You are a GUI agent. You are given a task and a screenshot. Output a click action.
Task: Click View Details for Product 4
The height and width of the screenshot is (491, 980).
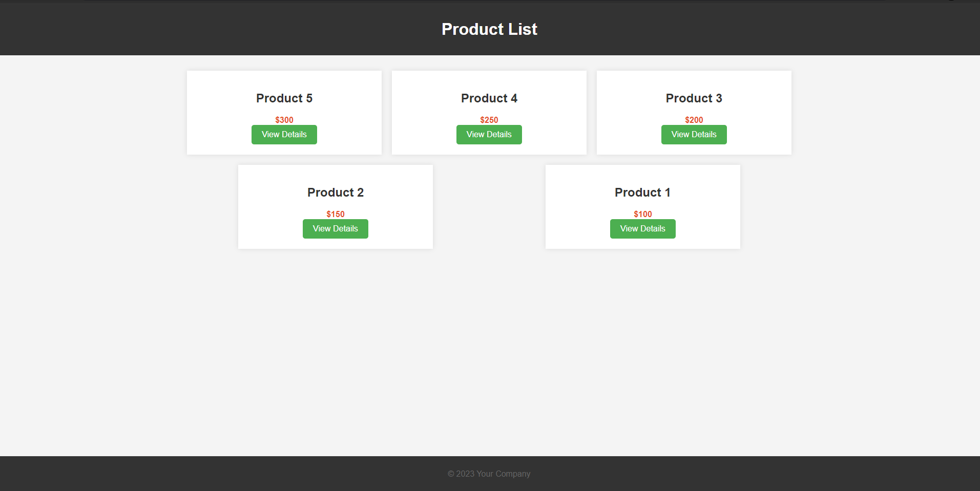pos(489,134)
